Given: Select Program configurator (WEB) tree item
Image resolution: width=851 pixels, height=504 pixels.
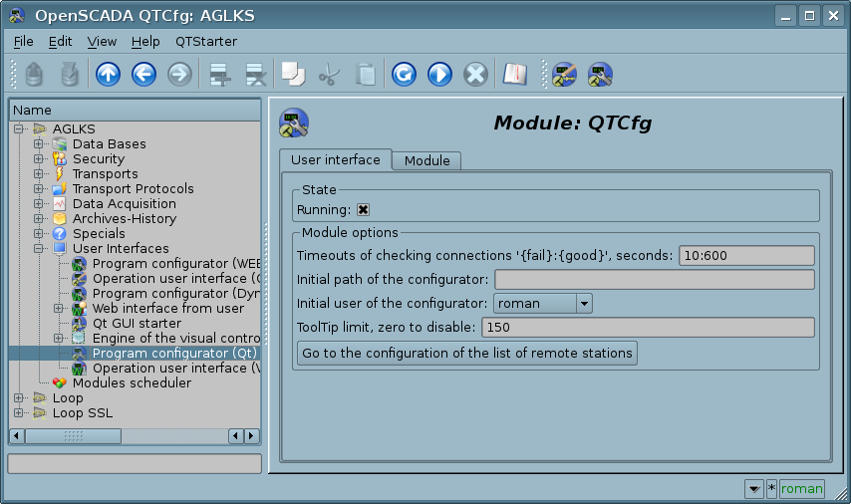Looking at the screenshot, I should [x=175, y=264].
